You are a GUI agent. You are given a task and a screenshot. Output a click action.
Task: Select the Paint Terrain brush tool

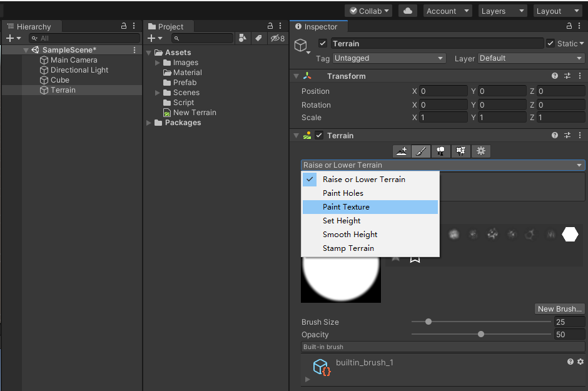point(421,151)
